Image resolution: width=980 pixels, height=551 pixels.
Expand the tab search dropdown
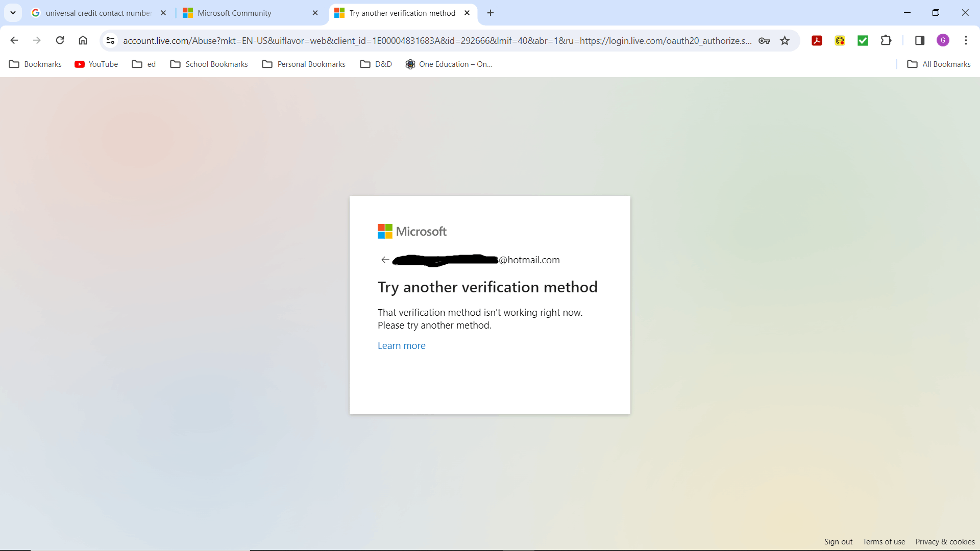click(x=13, y=13)
